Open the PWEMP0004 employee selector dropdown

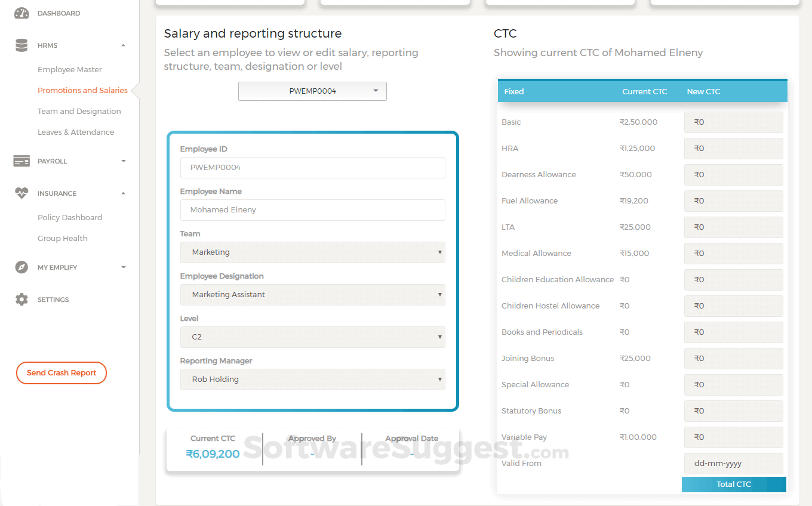click(x=312, y=91)
